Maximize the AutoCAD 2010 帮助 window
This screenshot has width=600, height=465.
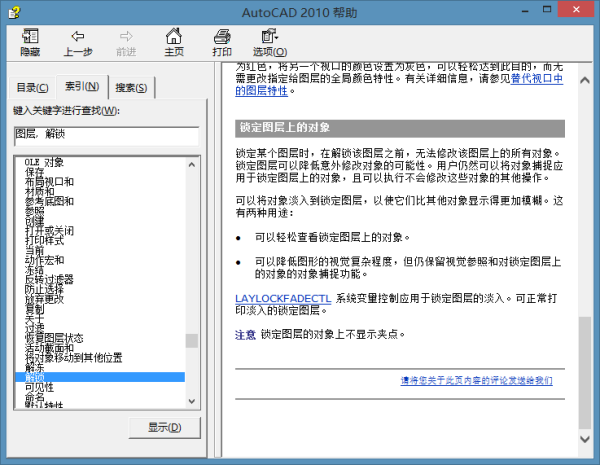pyautogui.click(x=547, y=10)
